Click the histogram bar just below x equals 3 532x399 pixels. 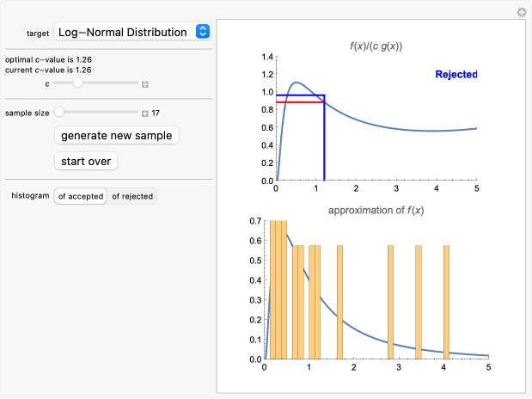coord(390,301)
